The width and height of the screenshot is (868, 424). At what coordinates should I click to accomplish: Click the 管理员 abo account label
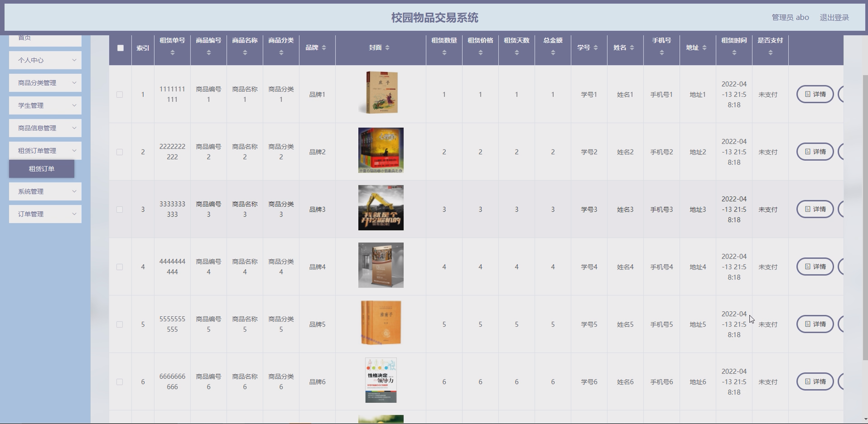click(790, 17)
